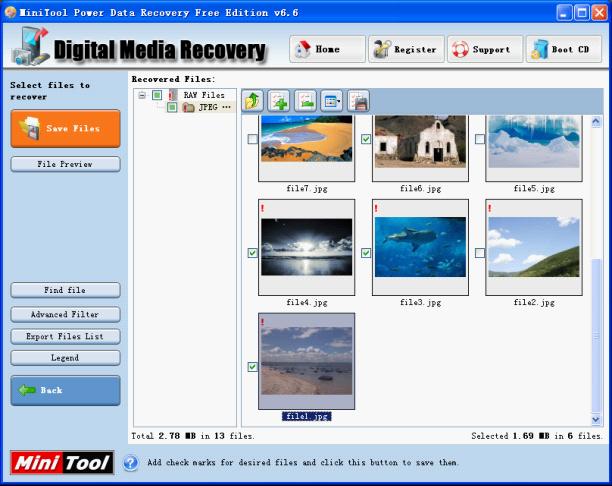Image resolution: width=612 pixels, height=486 pixels.
Task: Click the 'Selected 1.69 MB in 6 files' status
Action: coord(537,436)
